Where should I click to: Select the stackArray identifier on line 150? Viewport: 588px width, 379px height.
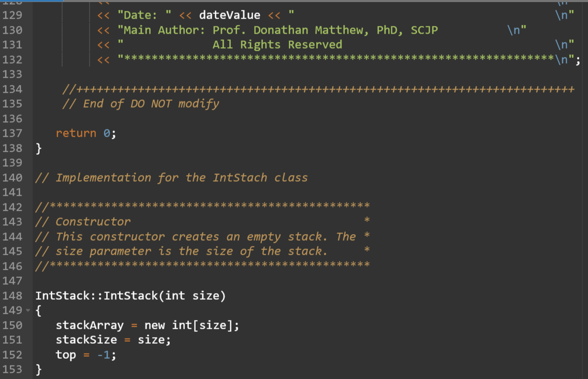click(89, 325)
